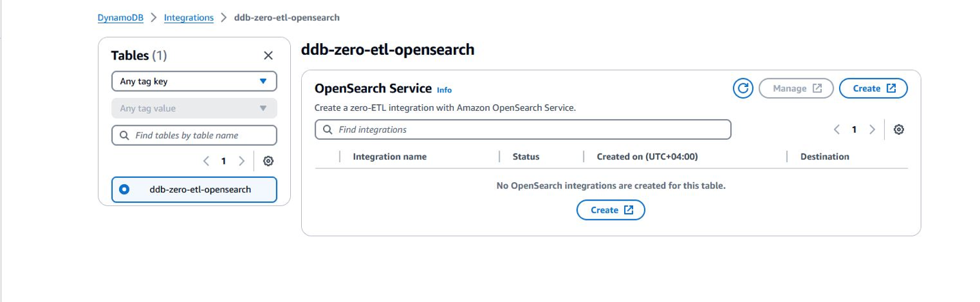Click Create button in panel header
Image resolution: width=980 pixels, height=302 pixels.
coord(873,88)
